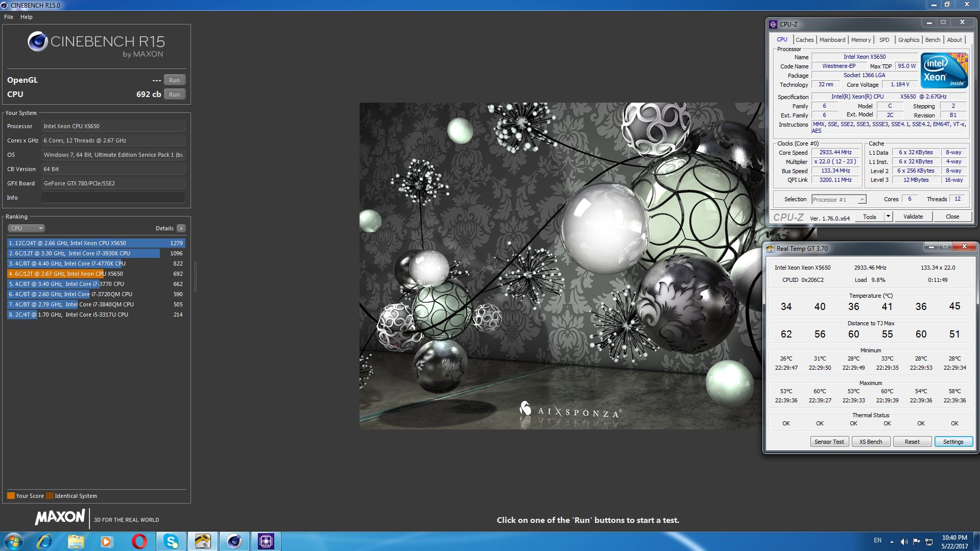Run the OpenGL benchmark test
The width and height of the screenshot is (980, 551).
174,80
